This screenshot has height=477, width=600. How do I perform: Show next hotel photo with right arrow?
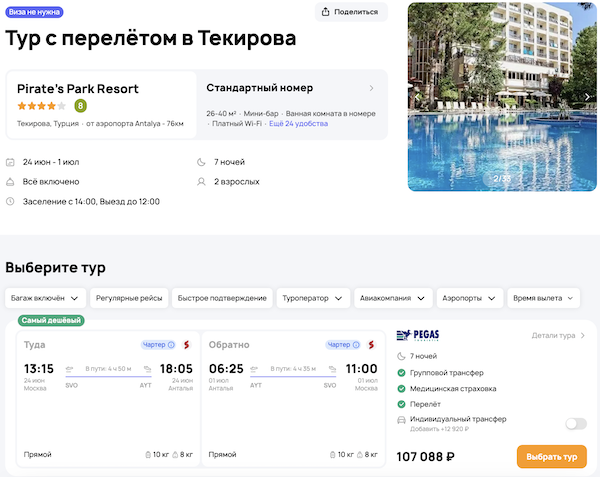coord(588,97)
